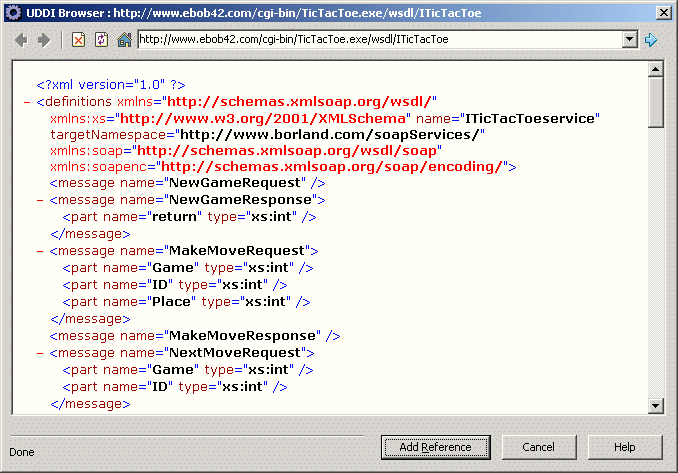Open Help
The width and height of the screenshot is (678, 473).
[x=625, y=447]
